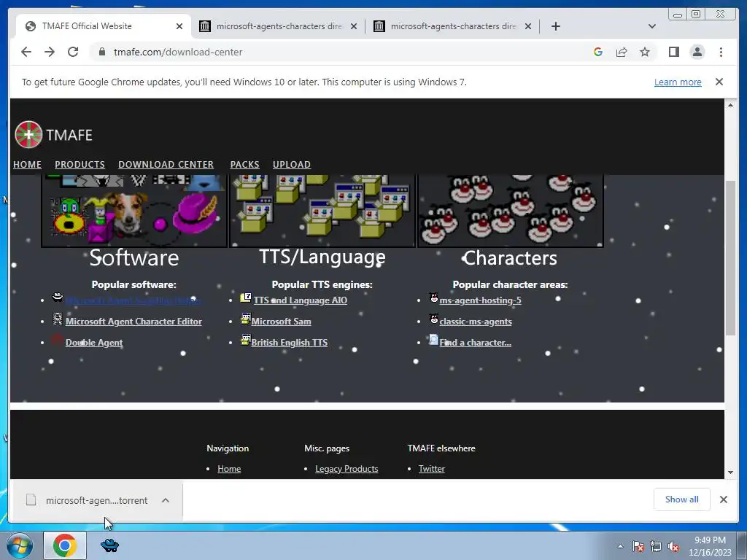The width and height of the screenshot is (747, 560).
Task: Open the Microsoft Sam link
Action: (x=281, y=322)
